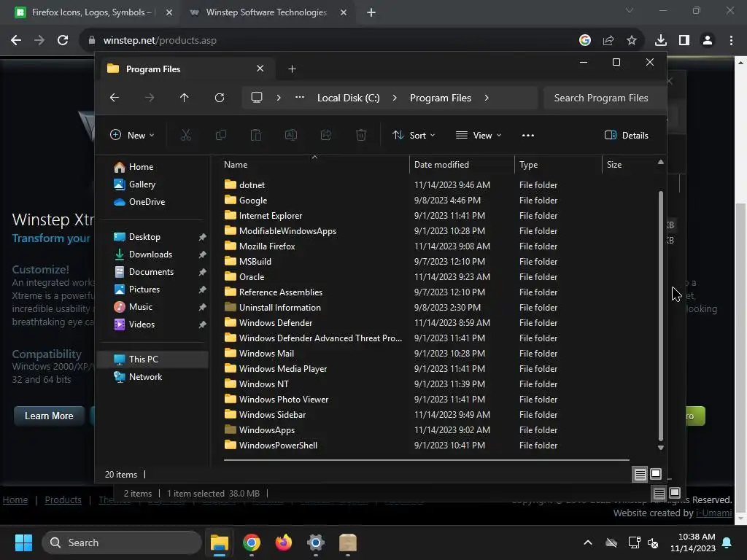Click Local Disk (C:) breadcrumb
The height and width of the screenshot is (560, 747).
tap(348, 98)
